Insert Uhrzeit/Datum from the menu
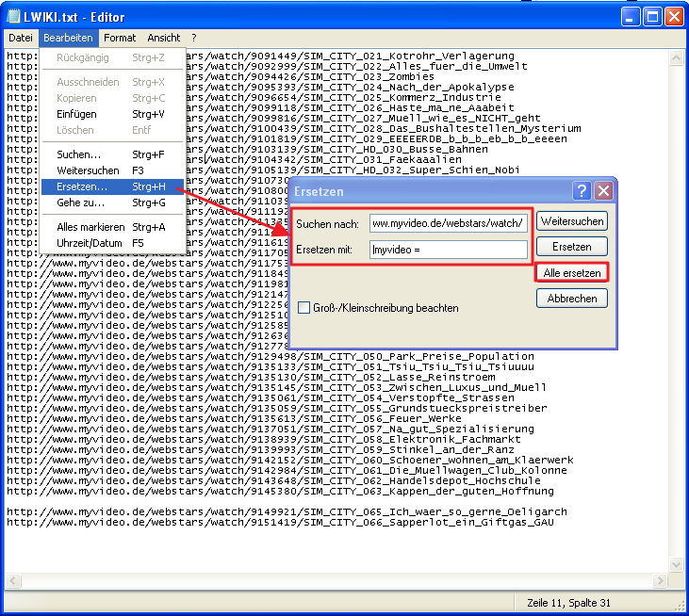 tap(89, 243)
